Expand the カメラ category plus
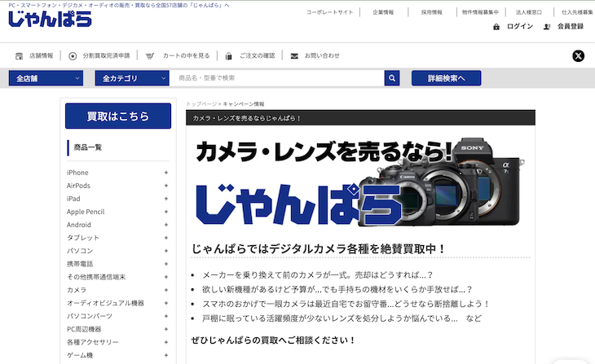This screenshot has height=364, width=595. [166, 290]
